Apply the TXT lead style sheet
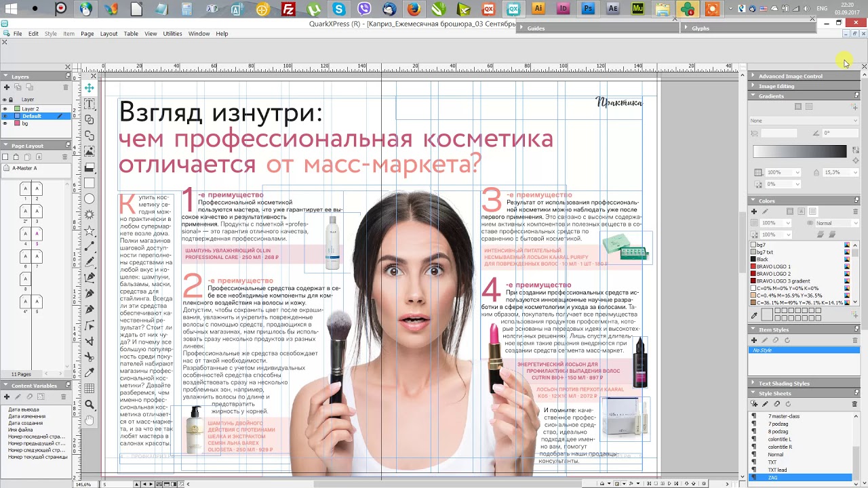Screen dimensions: 868x488 coord(800,470)
